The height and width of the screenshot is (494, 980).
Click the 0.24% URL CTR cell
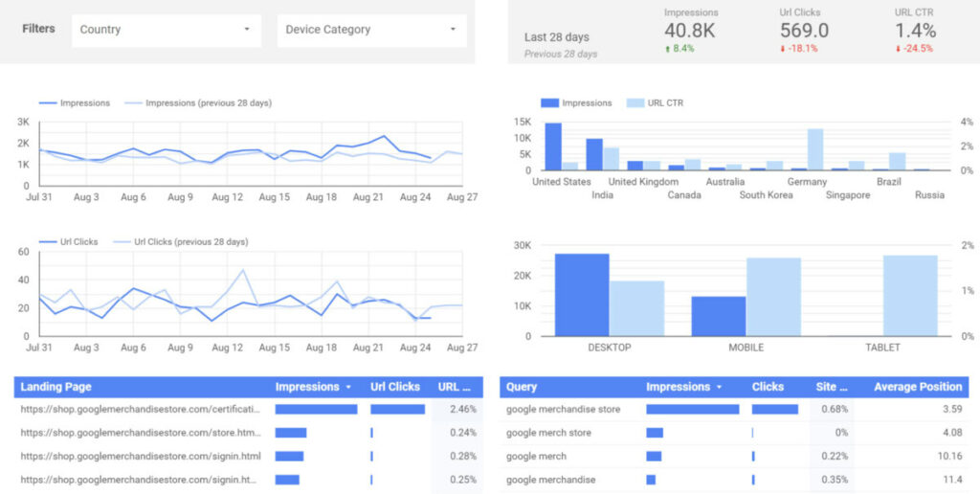tap(462, 433)
